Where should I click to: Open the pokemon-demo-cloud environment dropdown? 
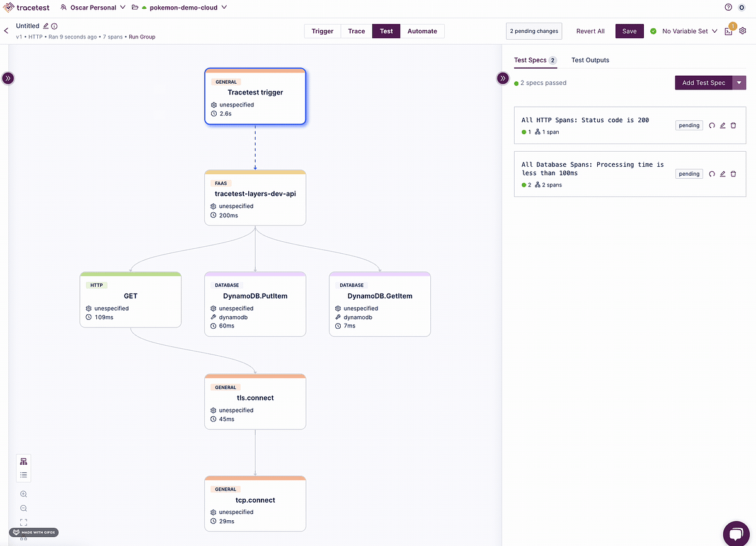(183, 8)
